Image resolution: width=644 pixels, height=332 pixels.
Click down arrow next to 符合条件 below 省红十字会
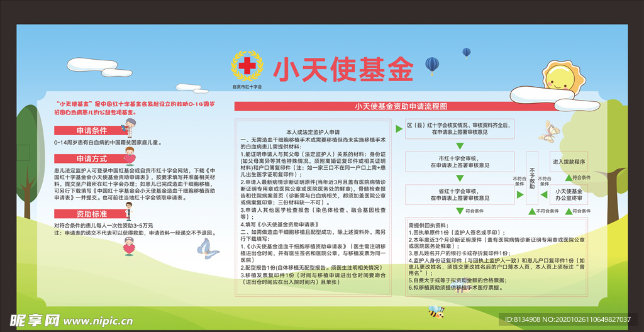pyautogui.click(x=460, y=211)
